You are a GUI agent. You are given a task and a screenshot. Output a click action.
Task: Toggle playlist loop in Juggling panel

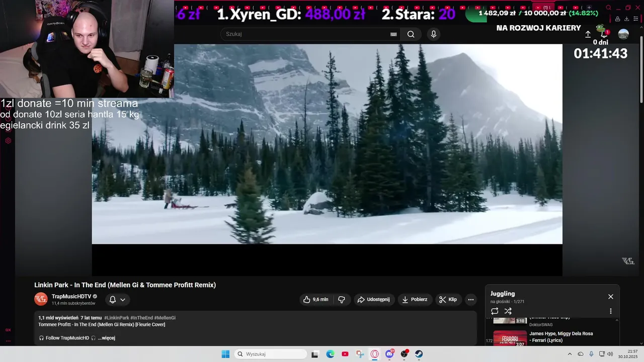coord(495,311)
